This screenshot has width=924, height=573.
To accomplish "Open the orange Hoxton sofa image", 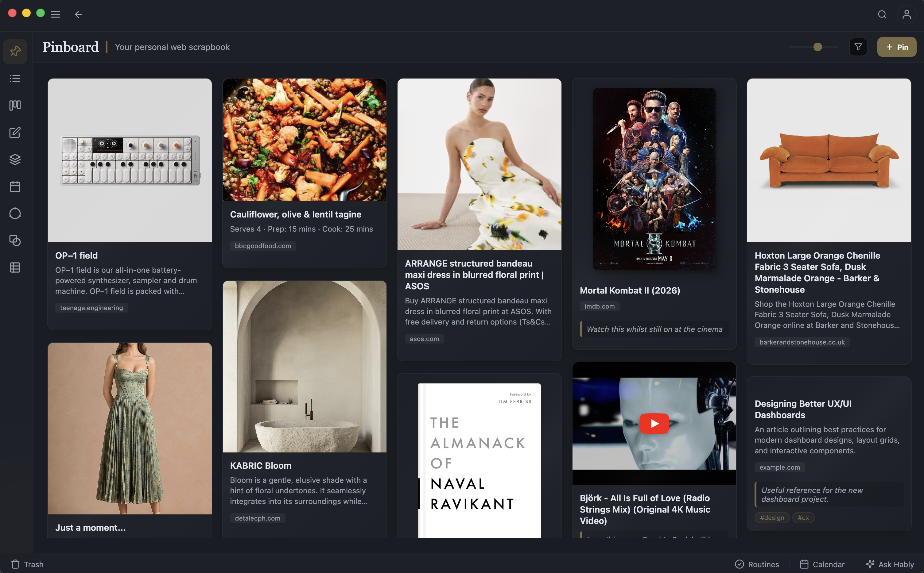I will (x=829, y=160).
